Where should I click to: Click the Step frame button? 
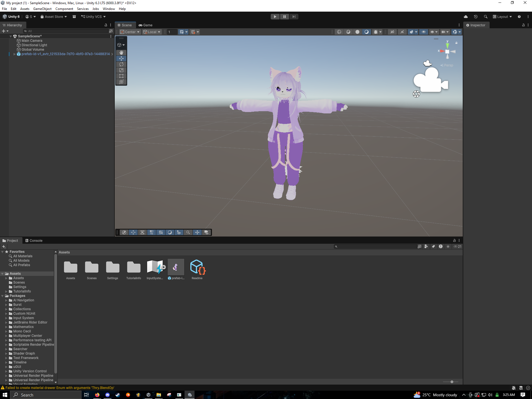294,17
